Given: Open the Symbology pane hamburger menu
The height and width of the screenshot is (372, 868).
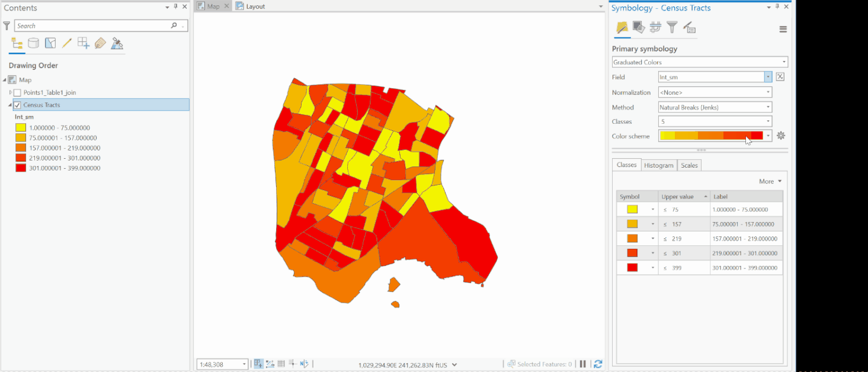Looking at the screenshot, I should [783, 29].
